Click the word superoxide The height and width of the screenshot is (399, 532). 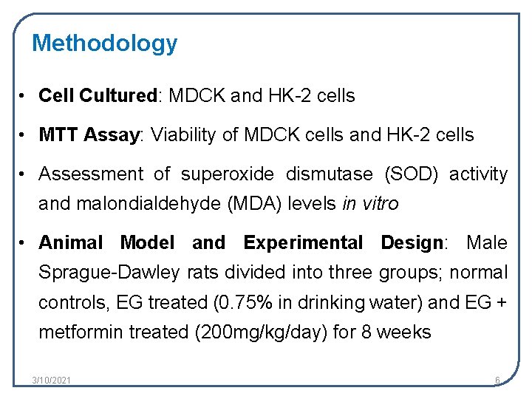tap(228, 174)
